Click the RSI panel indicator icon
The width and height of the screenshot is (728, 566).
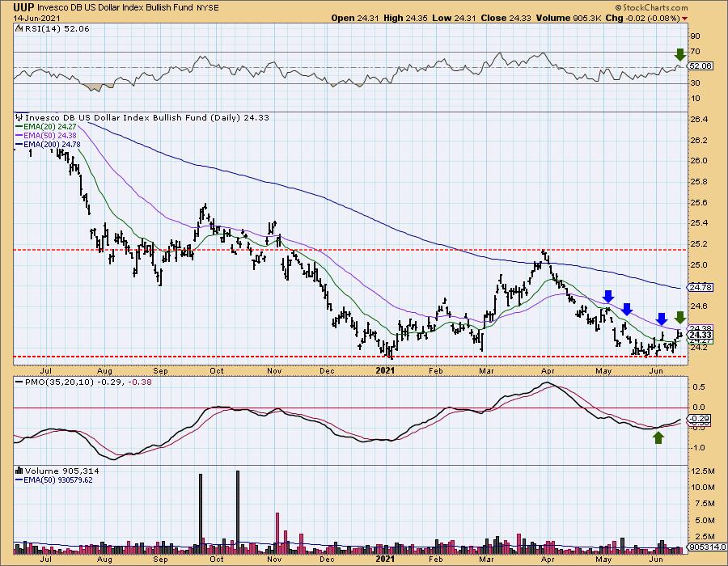pyautogui.click(x=19, y=28)
